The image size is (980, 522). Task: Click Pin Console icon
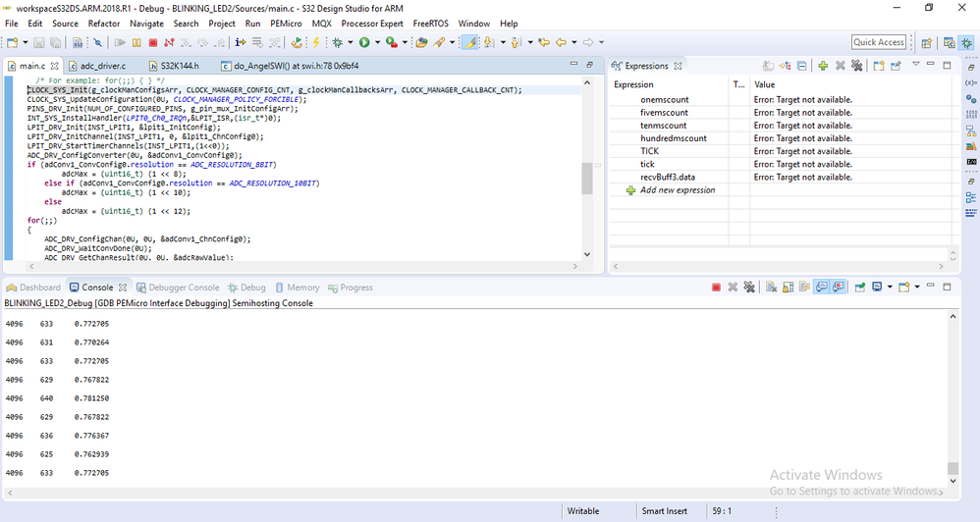pos(860,287)
